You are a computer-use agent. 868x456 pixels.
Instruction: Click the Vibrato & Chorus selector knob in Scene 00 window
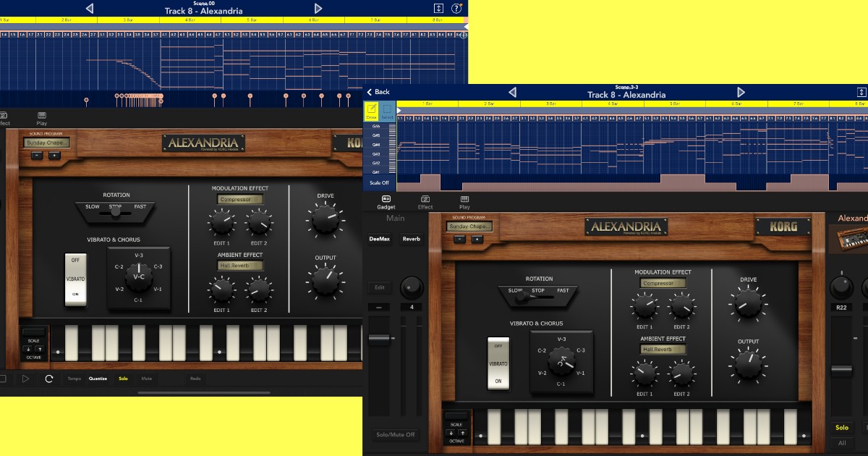(138, 276)
